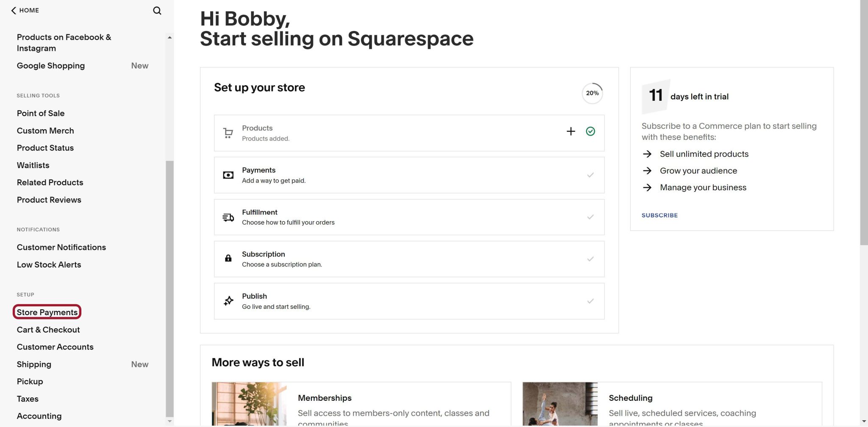The width and height of the screenshot is (868, 427).
Task: Click the sidebar scroll up arrow
Action: 170,38
